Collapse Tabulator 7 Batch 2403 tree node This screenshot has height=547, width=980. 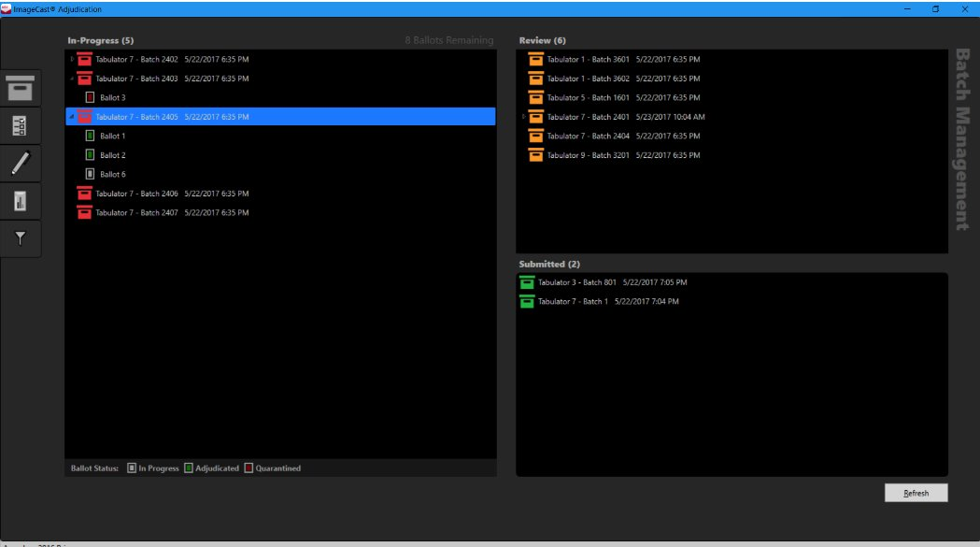72,79
